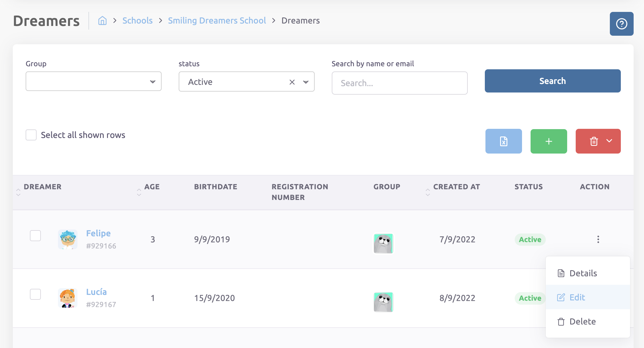
Task: Check the checkbox for Felipe's row
Action: 35,236
